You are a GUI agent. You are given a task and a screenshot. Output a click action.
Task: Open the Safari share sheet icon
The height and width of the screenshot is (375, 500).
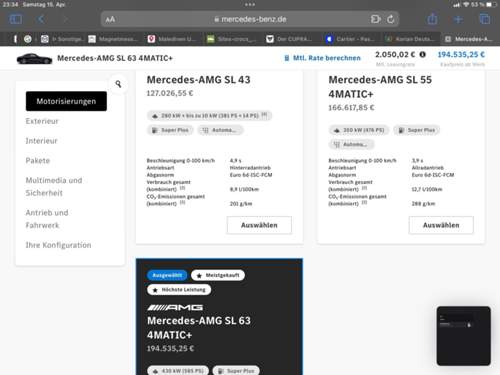point(432,19)
